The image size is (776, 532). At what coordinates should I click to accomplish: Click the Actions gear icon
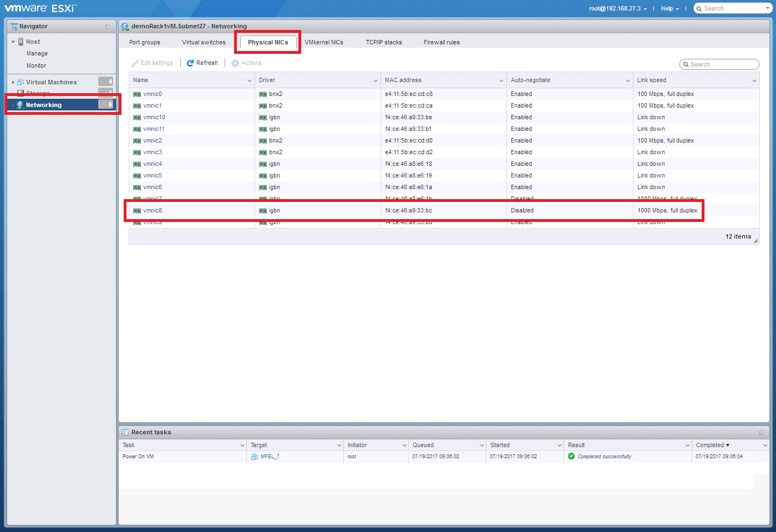point(235,63)
